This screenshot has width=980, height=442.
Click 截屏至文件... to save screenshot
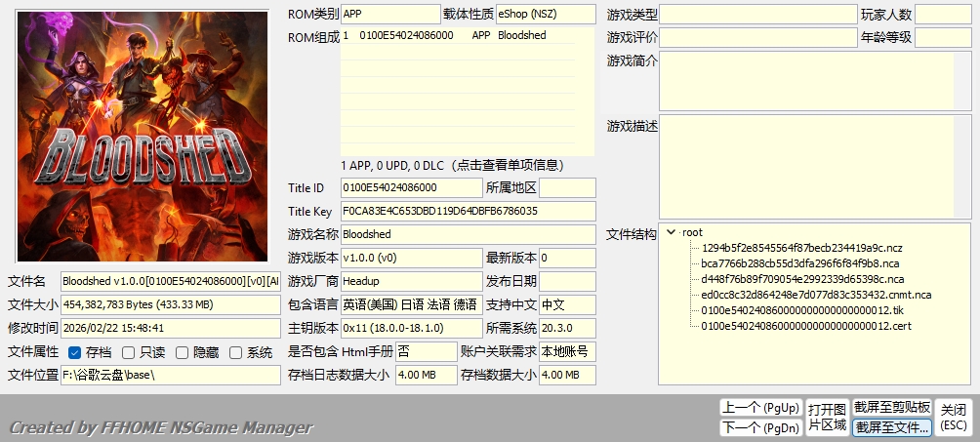892,427
